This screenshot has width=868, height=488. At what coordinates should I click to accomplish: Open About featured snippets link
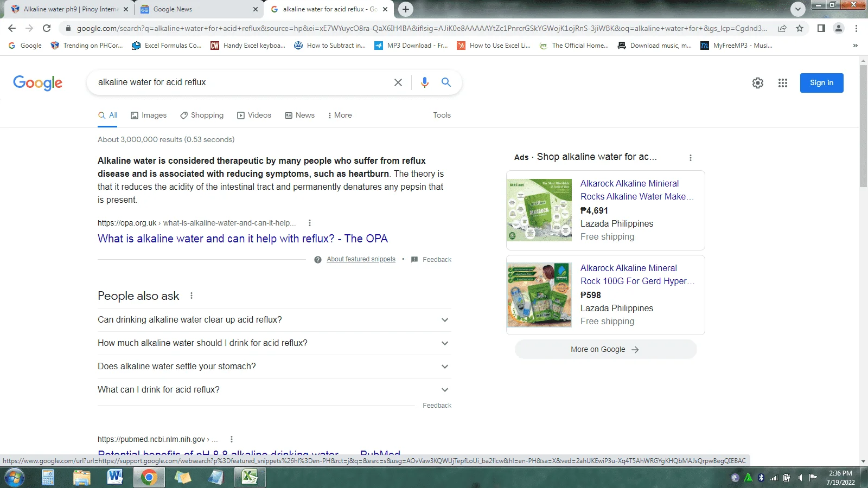point(361,260)
